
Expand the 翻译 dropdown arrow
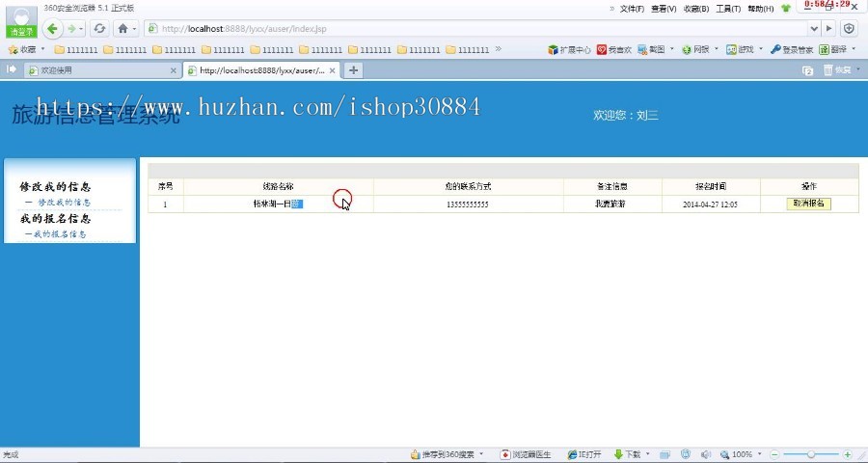point(854,49)
